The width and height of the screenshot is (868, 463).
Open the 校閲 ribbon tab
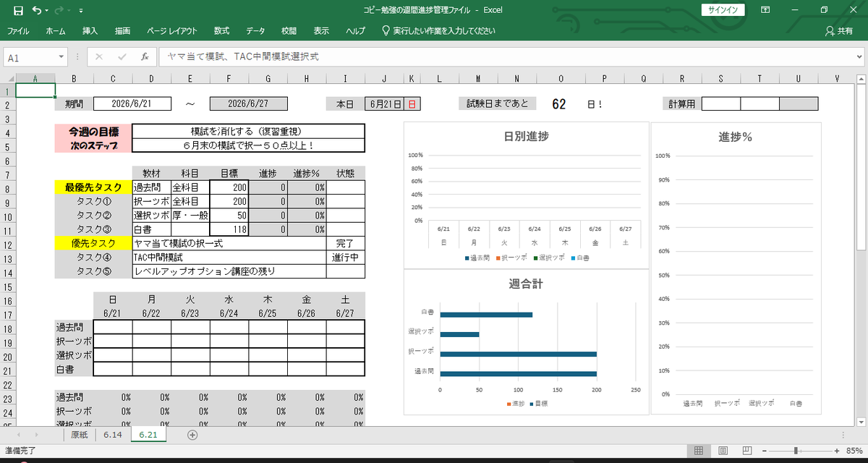click(x=289, y=31)
